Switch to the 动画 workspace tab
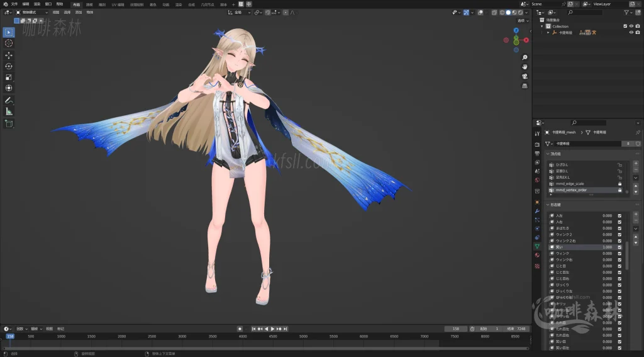This screenshot has width=644, height=357. coord(165,4)
